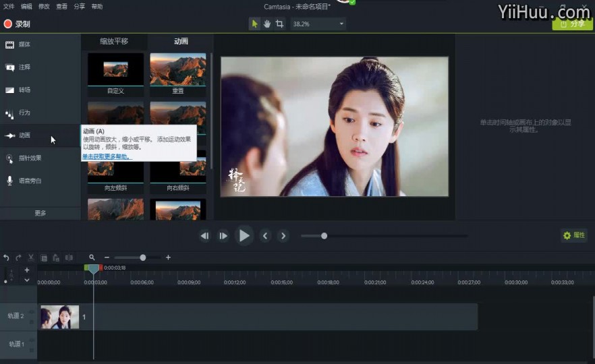This screenshot has height=364, width=595.
Task: Select the 轨道 1 track header
Action: 18,344
